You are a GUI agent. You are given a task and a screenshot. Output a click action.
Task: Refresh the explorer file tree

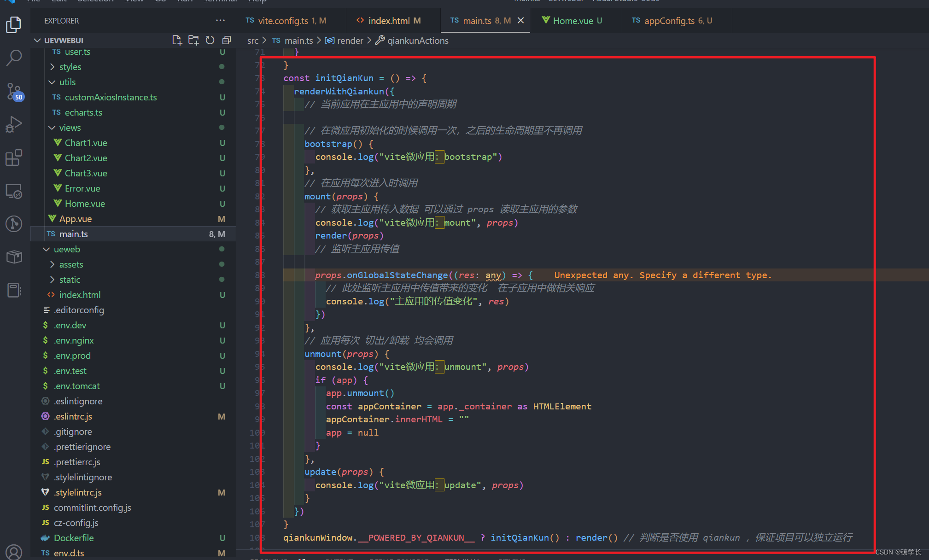click(210, 40)
